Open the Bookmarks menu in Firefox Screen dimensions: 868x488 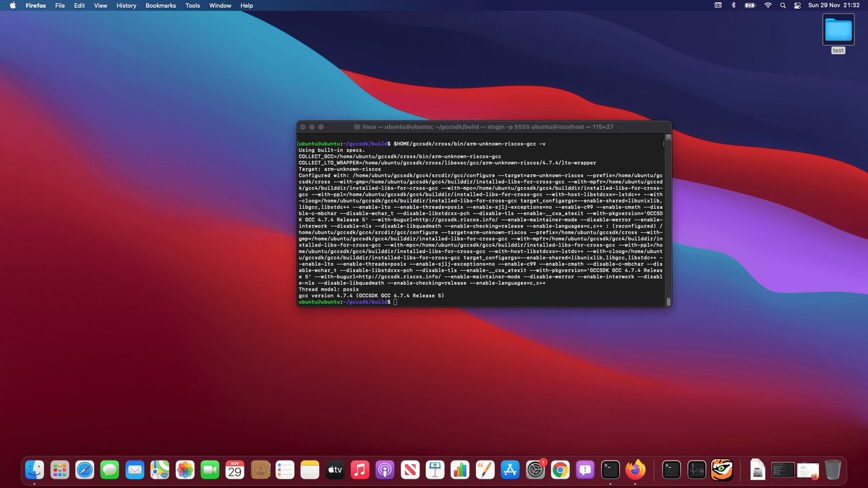(160, 5)
